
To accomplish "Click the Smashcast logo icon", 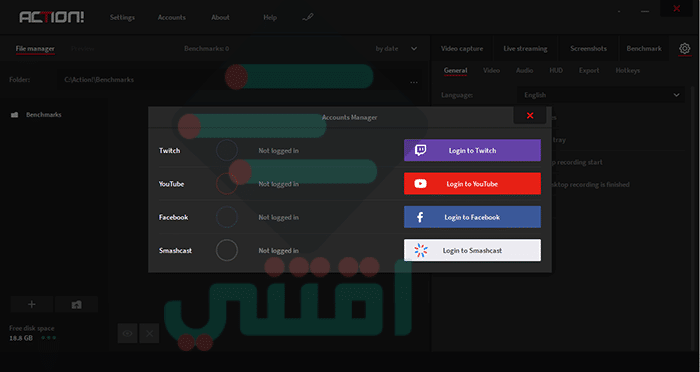I will (x=421, y=251).
